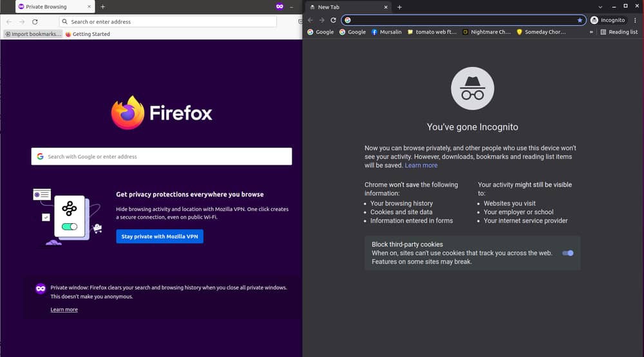Open Mursalin Facebook bookmark in Chrome
Viewport: 644px width, 357px height.
[x=386, y=32]
